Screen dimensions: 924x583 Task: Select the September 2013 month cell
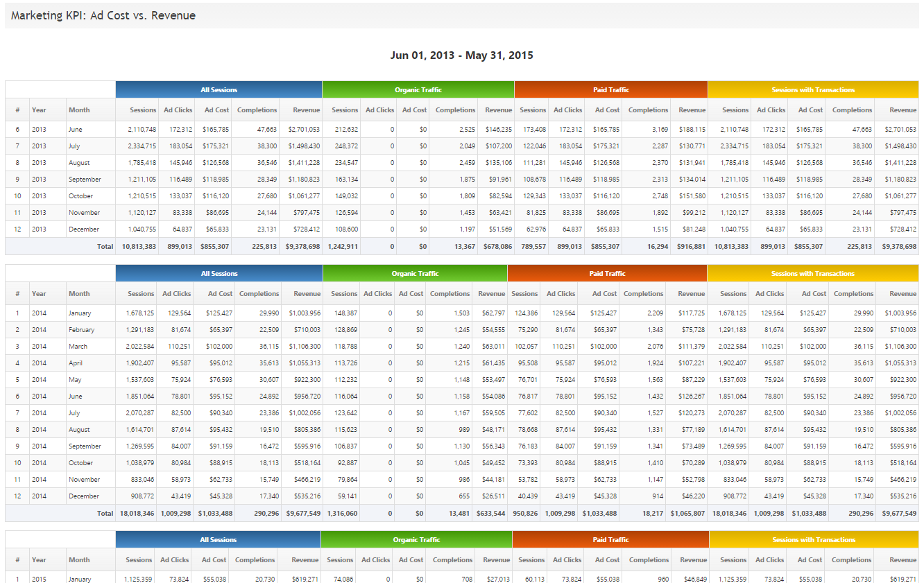click(x=85, y=180)
